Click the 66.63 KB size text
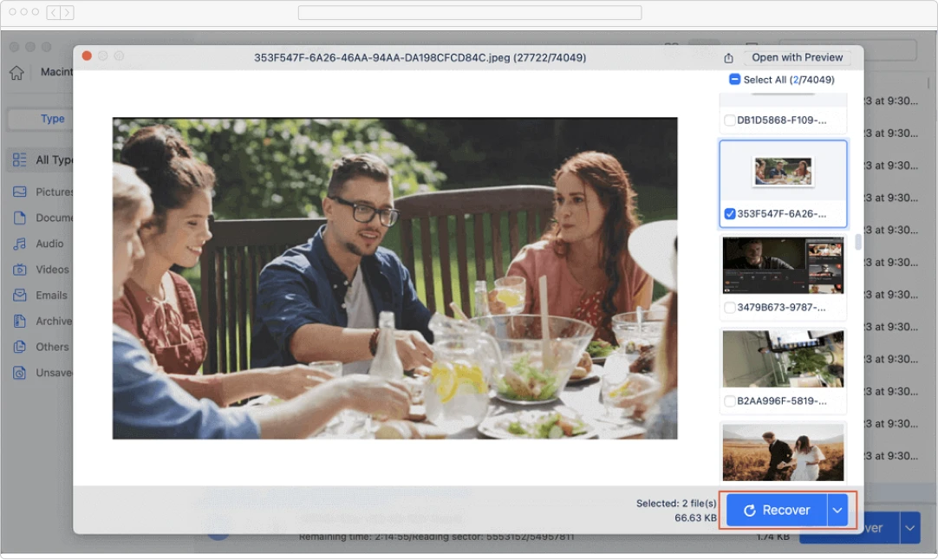 (x=695, y=518)
